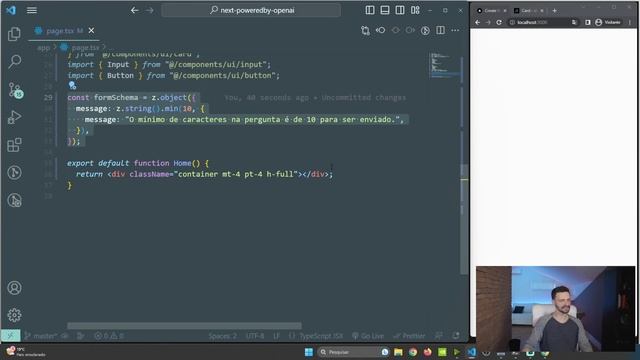This screenshot has width=640, height=360.
Task: Reload the localhost page in browser
Action: (x=499, y=22)
